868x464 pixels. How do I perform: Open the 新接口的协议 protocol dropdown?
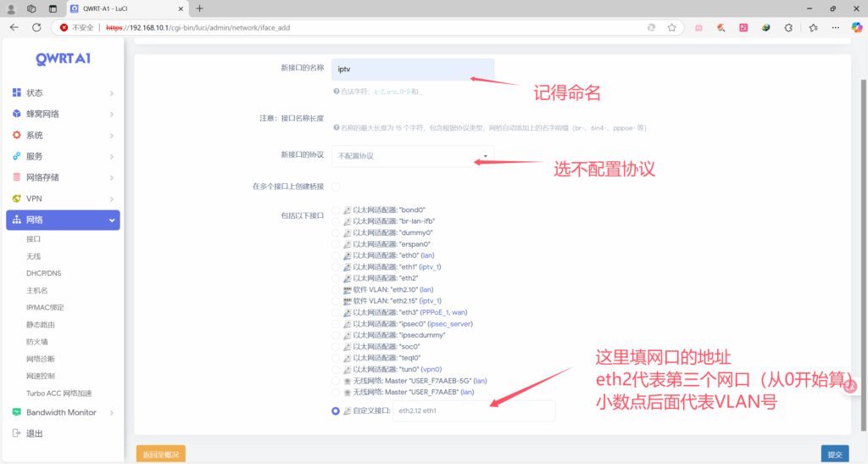413,156
